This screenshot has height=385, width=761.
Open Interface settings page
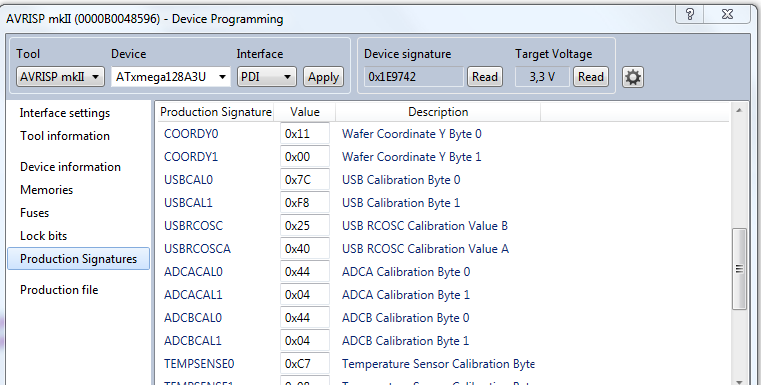pos(65,113)
